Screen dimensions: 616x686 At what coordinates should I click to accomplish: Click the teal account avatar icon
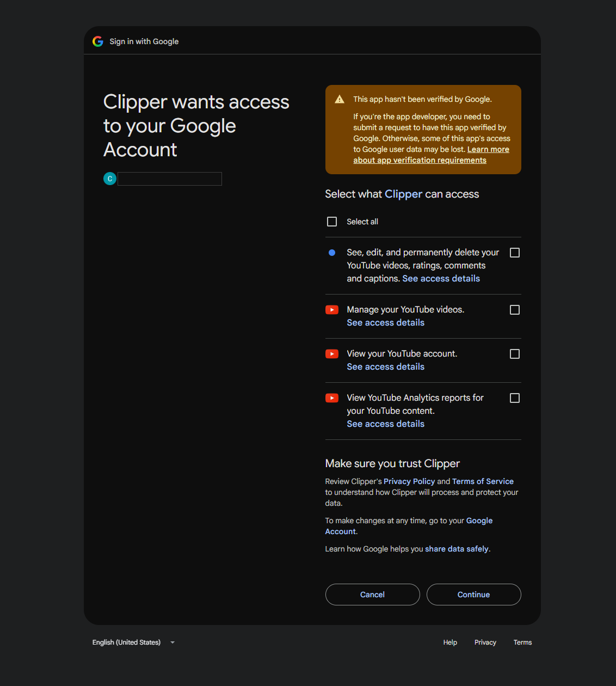click(110, 179)
